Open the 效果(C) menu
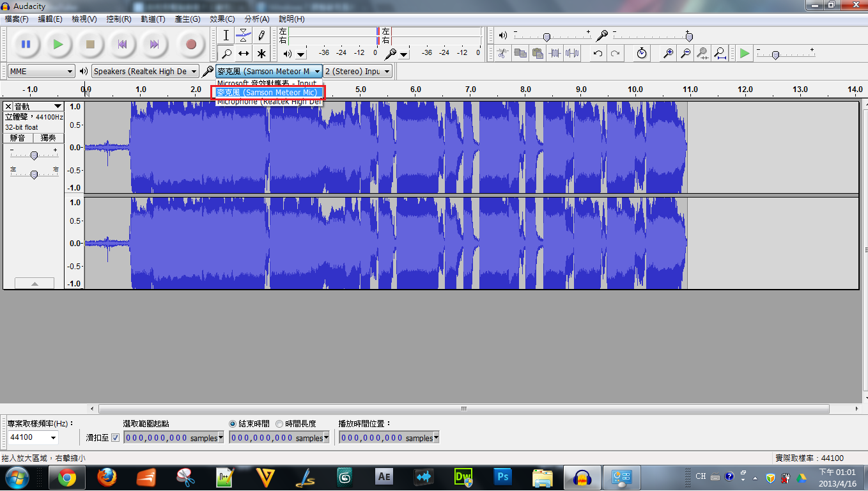The height and width of the screenshot is (491, 868). coord(222,19)
